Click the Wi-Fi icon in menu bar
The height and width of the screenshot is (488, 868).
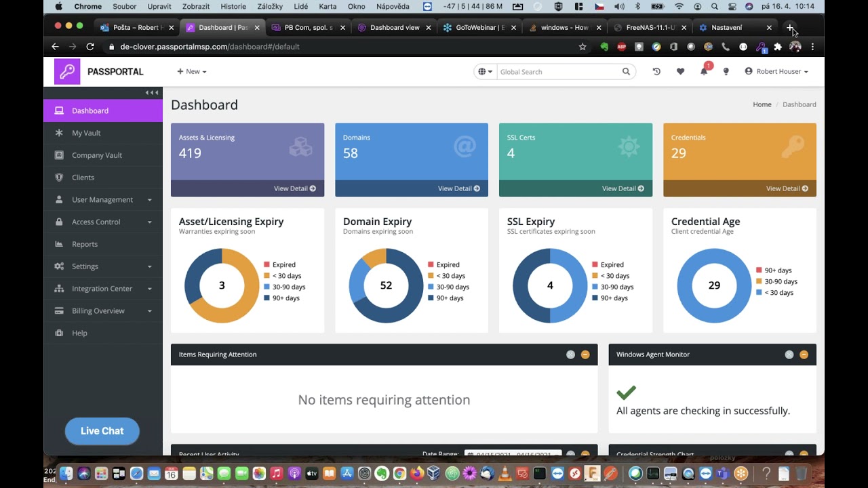click(x=679, y=6)
